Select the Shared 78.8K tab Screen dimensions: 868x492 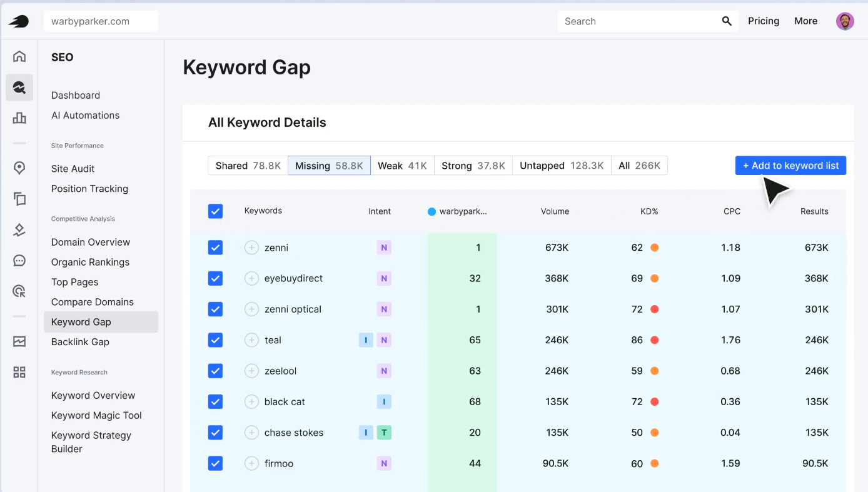pos(248,166)
